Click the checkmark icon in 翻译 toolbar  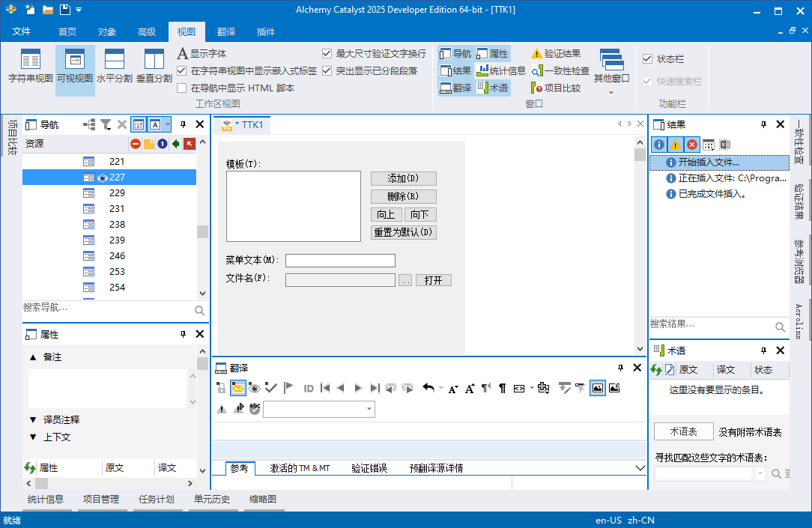271,388
